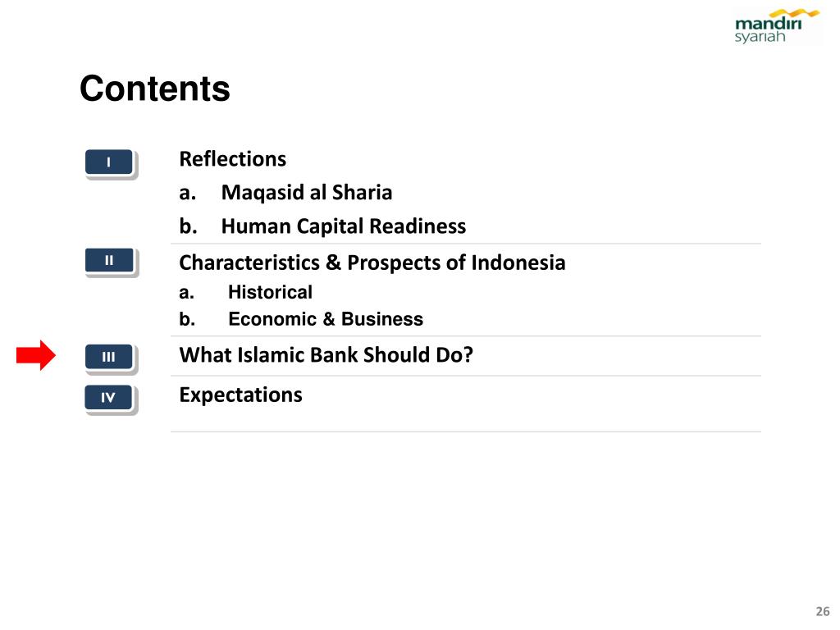Open the Reflections section title
Viewport: 840px width, 630px height.
pos(232,159)
